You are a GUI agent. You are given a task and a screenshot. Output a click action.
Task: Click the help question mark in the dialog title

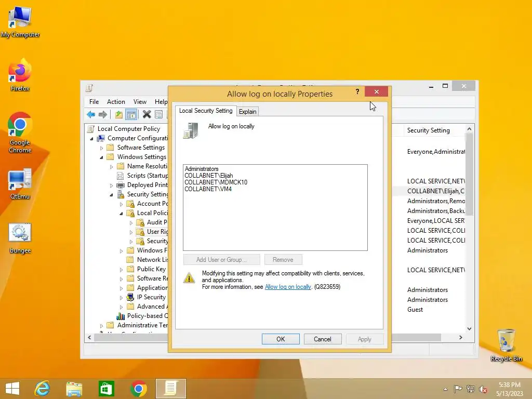click(357, 91)
